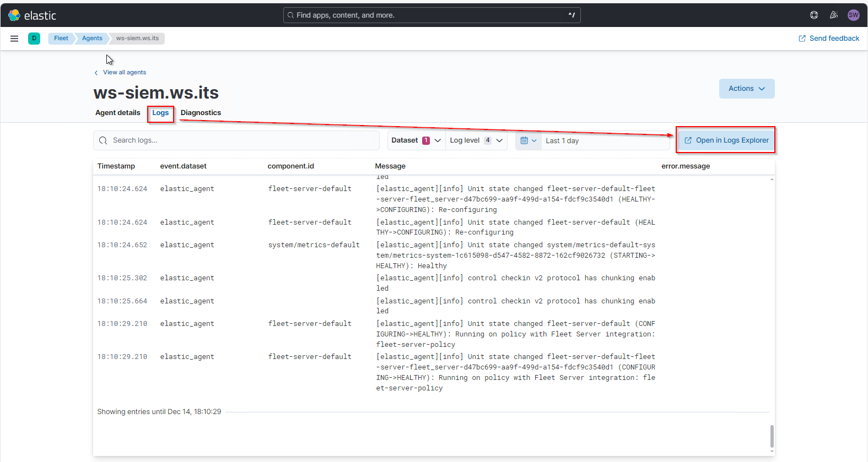Click the Timestamp column header
868x462 pixels.
(x=116, y=166)
